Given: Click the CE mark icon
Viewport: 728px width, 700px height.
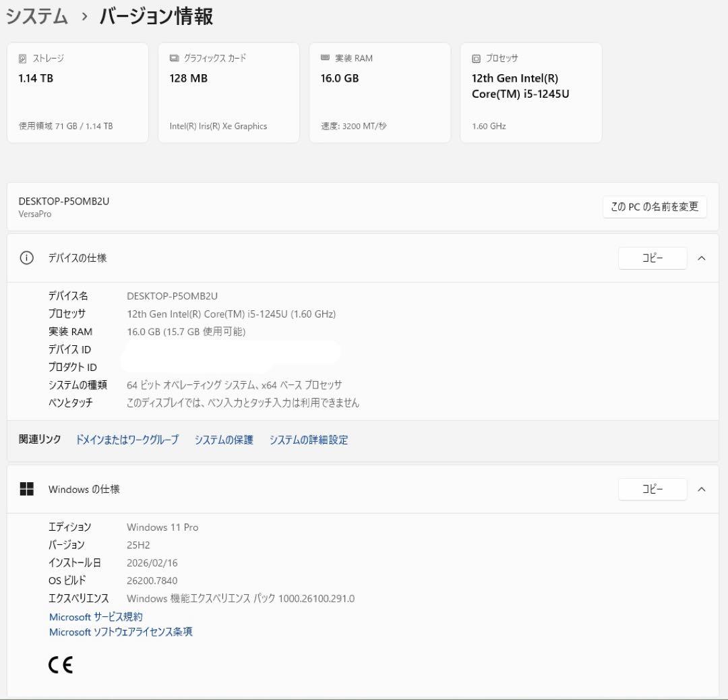Looking at the screenshot, I should [x=61, y=665].
